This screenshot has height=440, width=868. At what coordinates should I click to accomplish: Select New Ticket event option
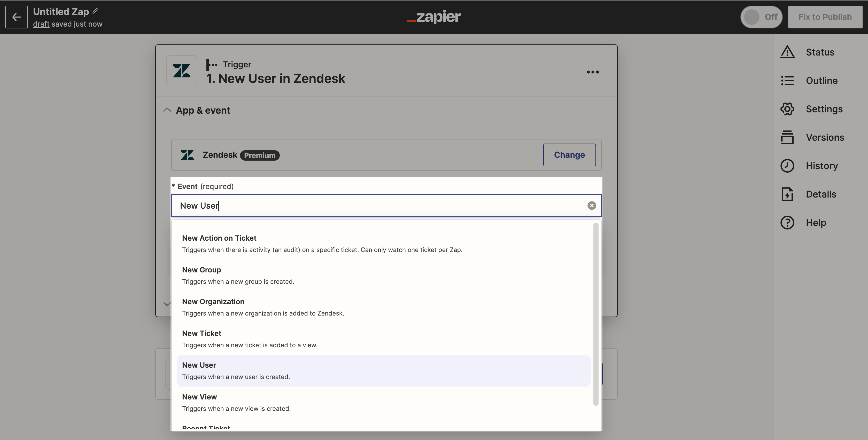pos(383,339)
